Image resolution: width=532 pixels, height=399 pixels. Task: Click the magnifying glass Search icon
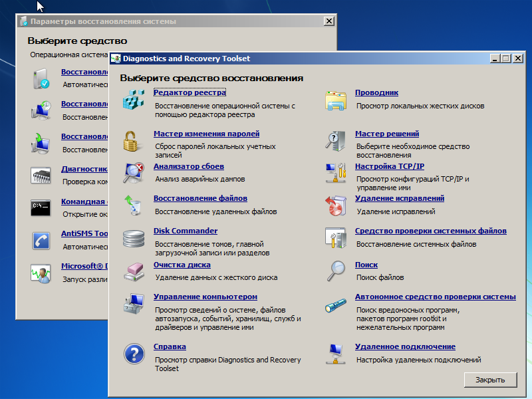point(336,271)
